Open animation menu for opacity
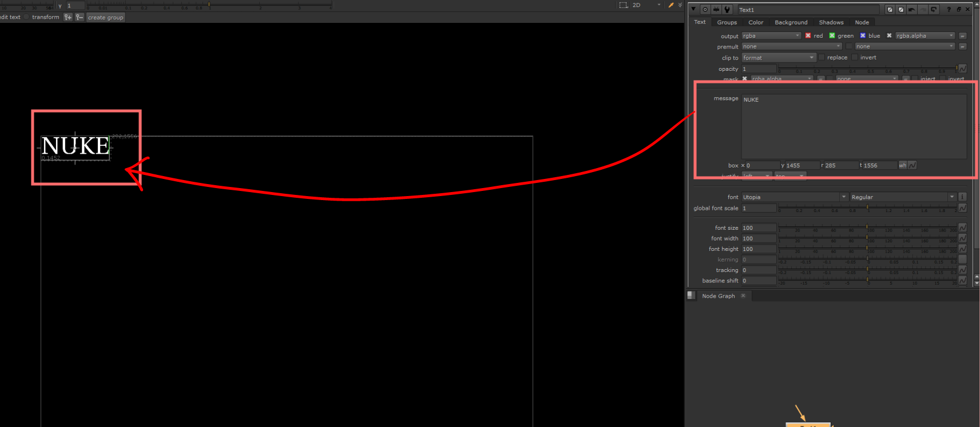Image resolution: width=980 pixels, height=427 pixels. click(962, 69)
